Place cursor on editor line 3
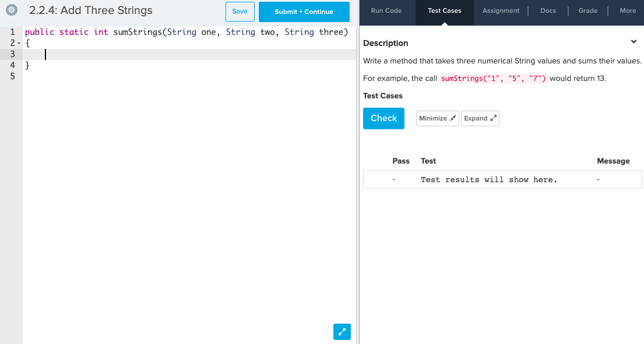The height and width of the screenshot is (344, 644). (189, 54)
